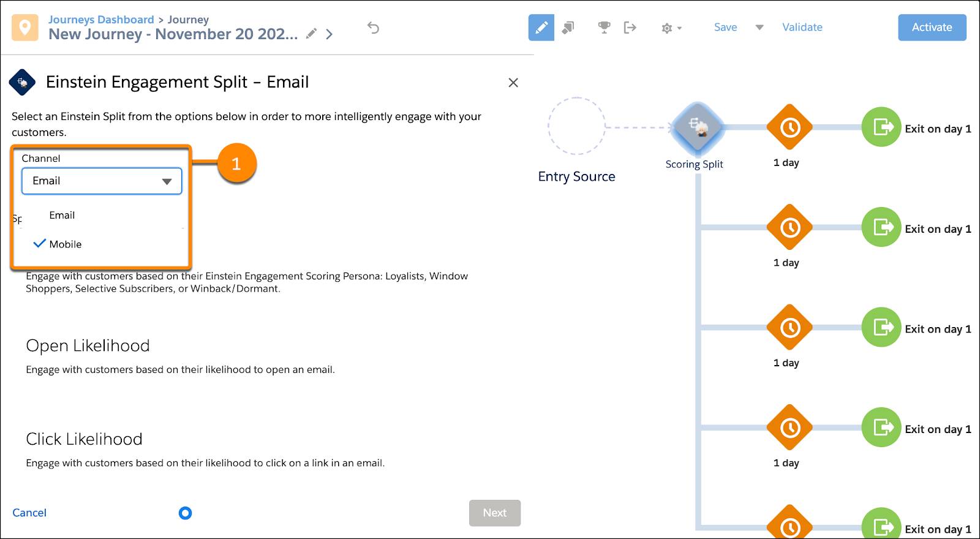
Task: Select the Scoring Split activity icon
Action: click(x=697, y=128)
